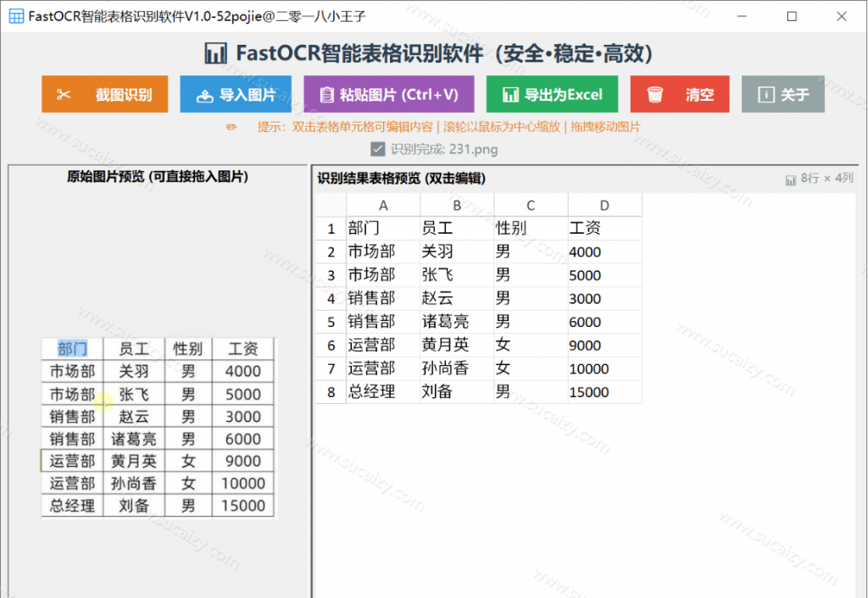Click 导出为Excel button text
Image resolution: width=868 pixels, height=598 pixels.
click(563, 95)
